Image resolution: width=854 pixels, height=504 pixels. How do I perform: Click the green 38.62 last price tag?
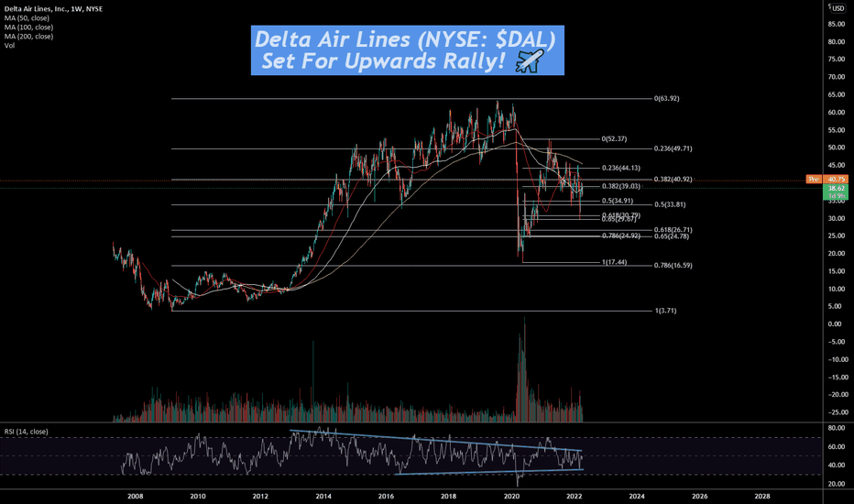pyautogui.click(x=836, y=188)
